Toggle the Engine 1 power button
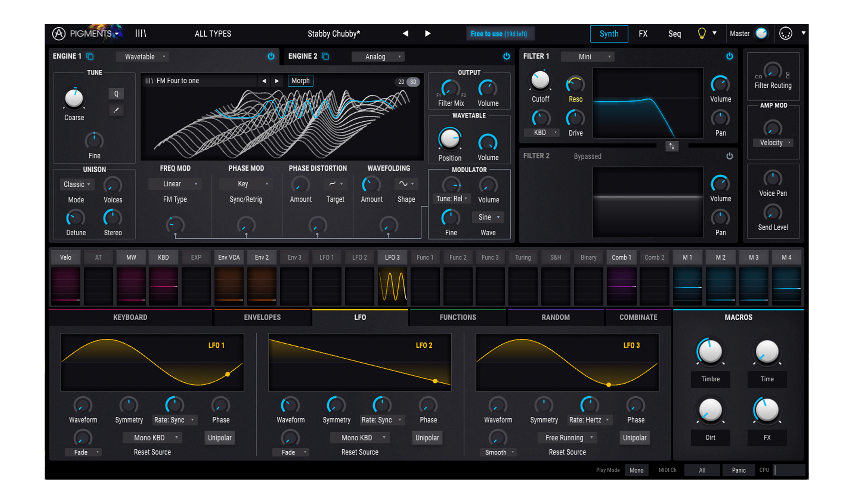 click(x=271, y=56)
